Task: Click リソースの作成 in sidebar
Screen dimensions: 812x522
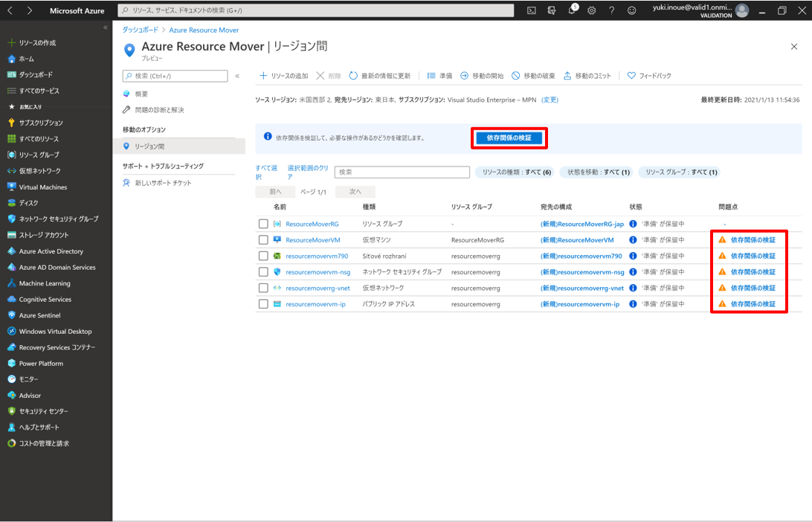Action: [32, 42]
